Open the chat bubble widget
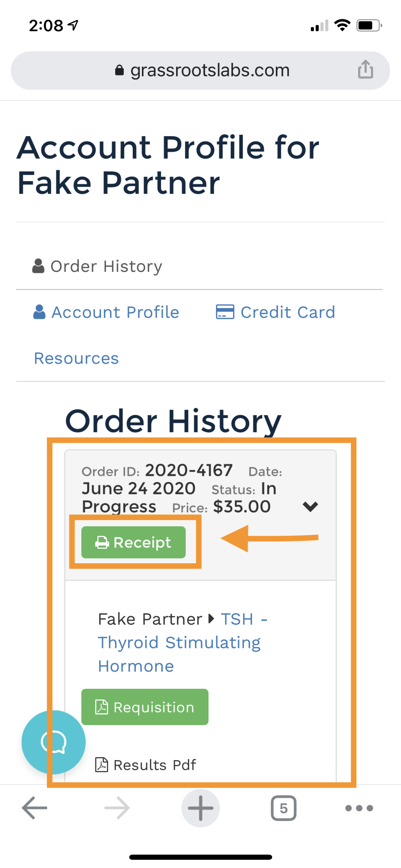This screenshot has width=401, height=868. click(x=53, y=742)
